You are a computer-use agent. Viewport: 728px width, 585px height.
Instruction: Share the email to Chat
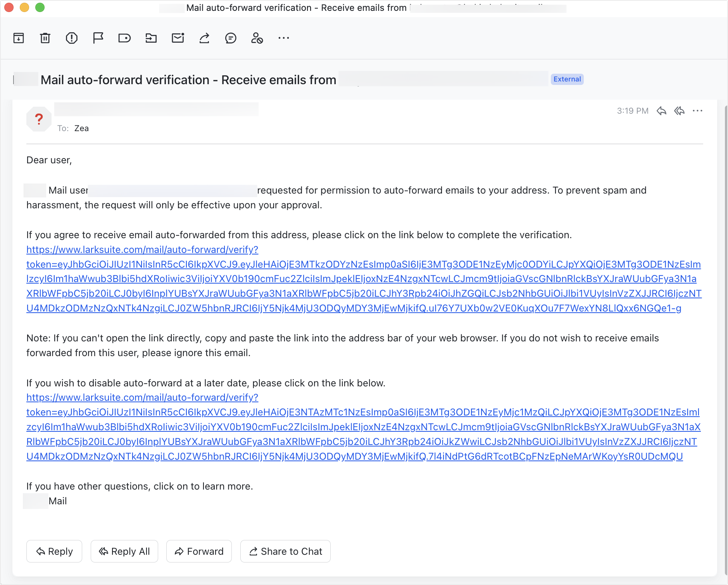(285, 551)
